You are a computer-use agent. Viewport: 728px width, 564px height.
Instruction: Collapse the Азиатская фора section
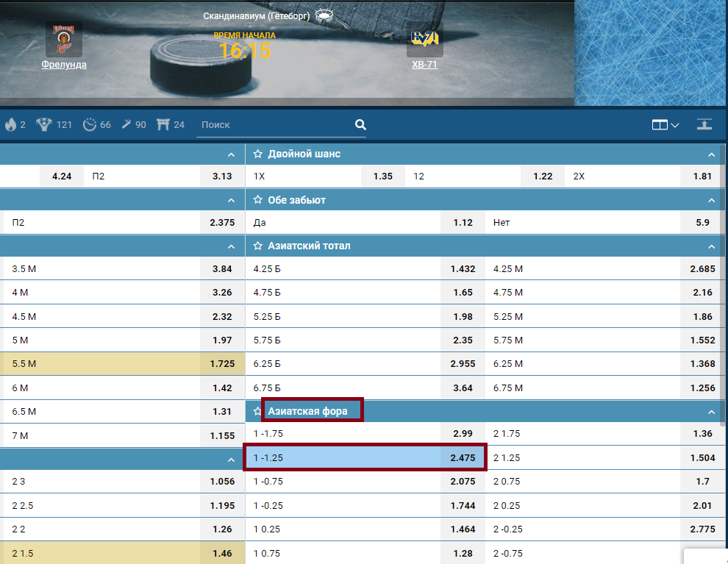711,412
